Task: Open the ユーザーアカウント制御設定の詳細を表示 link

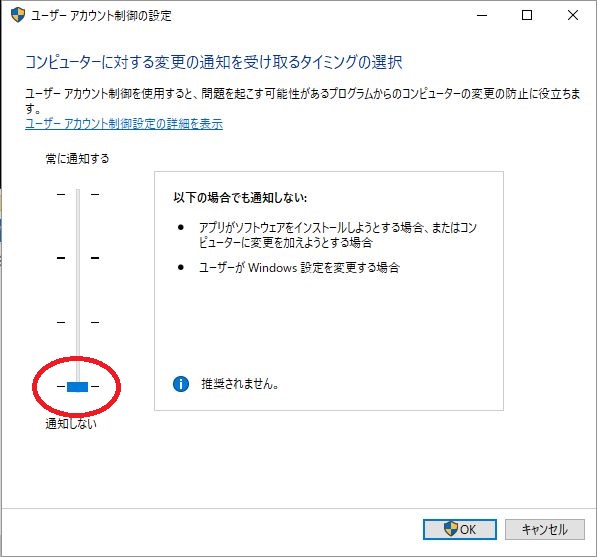Action: click(x=124, y=124)
